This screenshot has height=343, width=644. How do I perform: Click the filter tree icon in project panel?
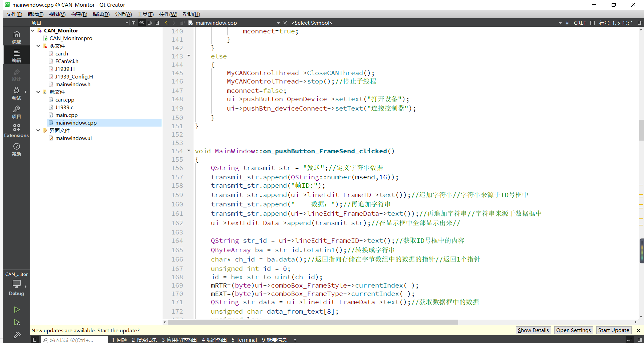pos(134,23)
